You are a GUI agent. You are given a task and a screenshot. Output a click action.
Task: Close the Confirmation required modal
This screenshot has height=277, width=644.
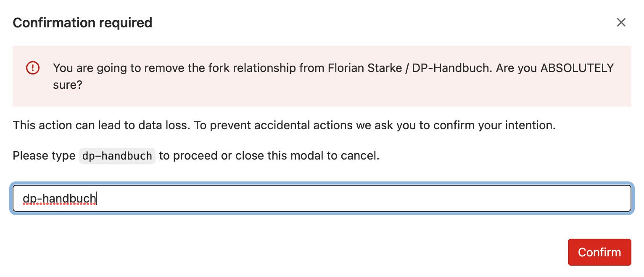(621, 23)
